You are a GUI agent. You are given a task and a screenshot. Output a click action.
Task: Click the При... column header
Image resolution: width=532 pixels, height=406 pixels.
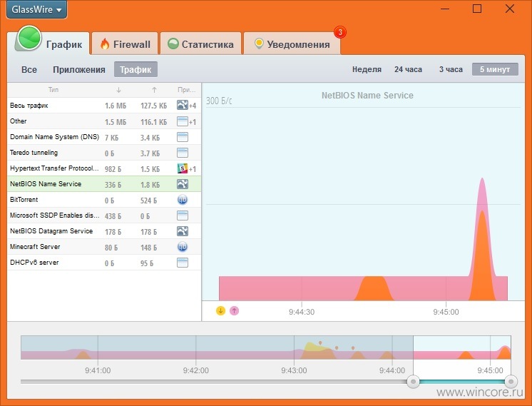coord(187,90)
